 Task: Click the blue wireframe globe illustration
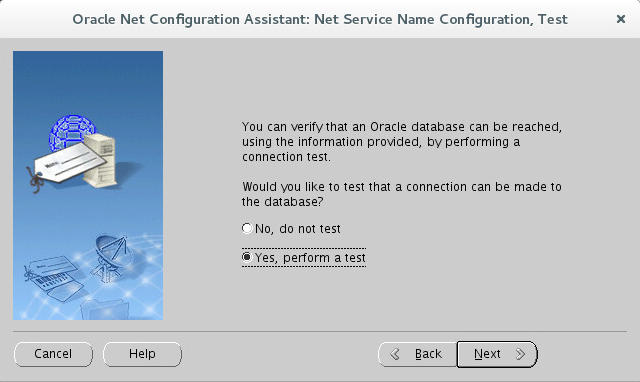pyautogui.click(x=71, y=131)
